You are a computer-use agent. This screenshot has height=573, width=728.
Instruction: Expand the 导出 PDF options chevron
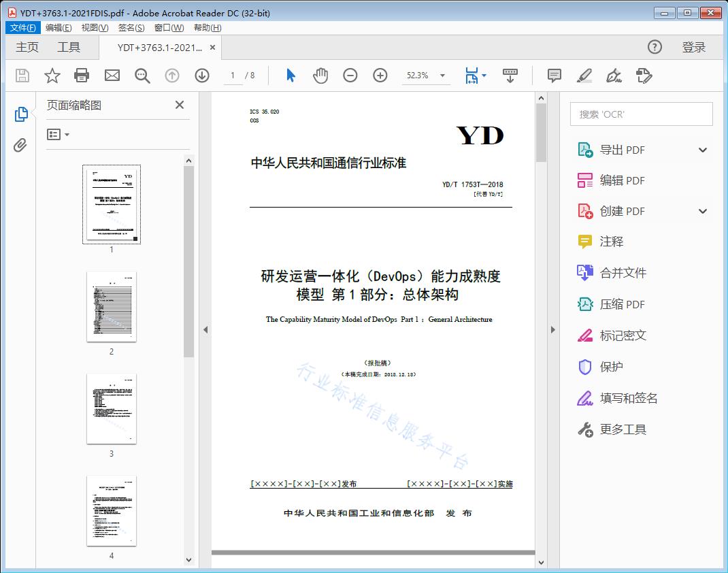[x=702, y=149]
